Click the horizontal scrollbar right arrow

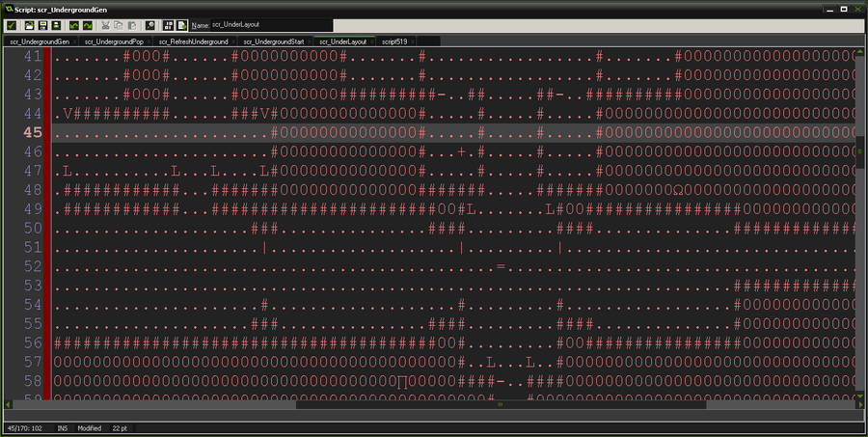click(859, 405)
